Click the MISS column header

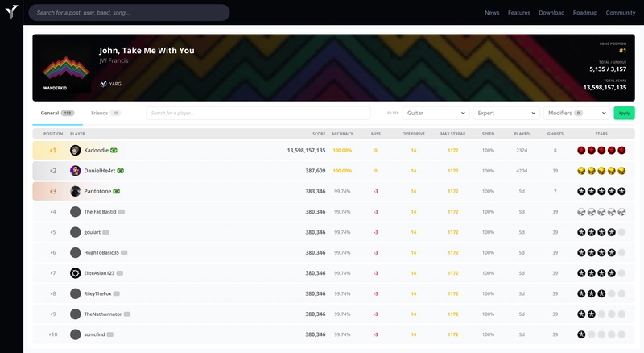pyautogui.click(x=375, y=134)
